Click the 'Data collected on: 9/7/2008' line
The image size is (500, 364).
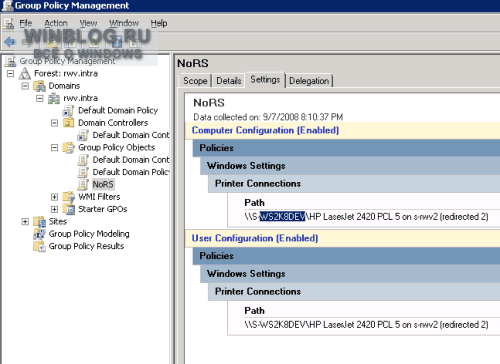point(268,117)
